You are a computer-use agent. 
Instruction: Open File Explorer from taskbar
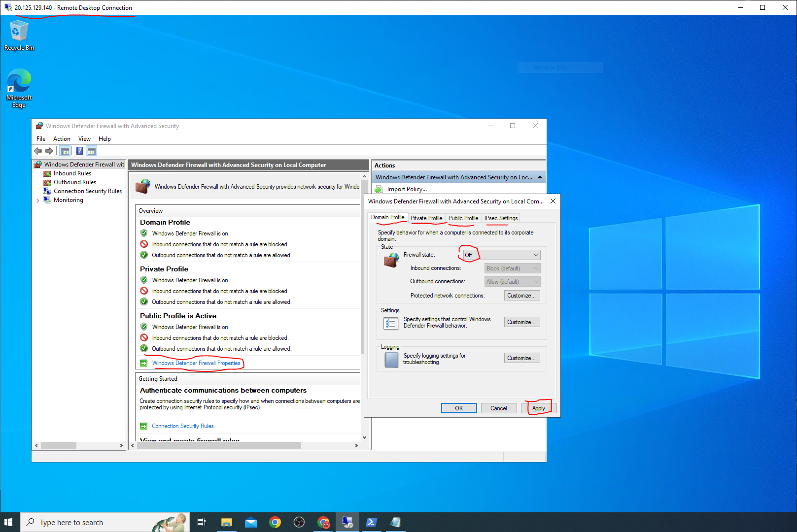[x=226, y=522]
